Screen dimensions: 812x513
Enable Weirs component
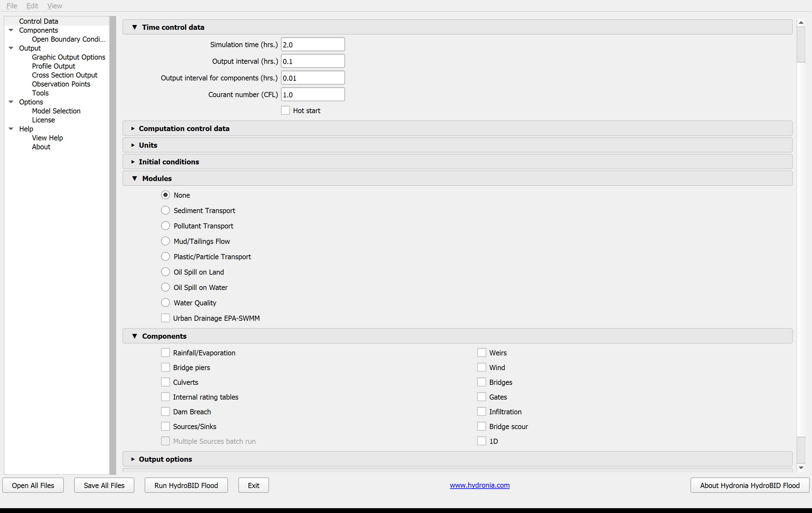click(482, 353)
